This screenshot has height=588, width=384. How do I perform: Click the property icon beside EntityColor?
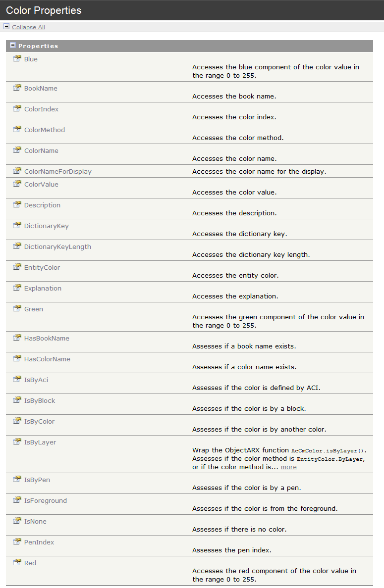click(x=17, y=267)
